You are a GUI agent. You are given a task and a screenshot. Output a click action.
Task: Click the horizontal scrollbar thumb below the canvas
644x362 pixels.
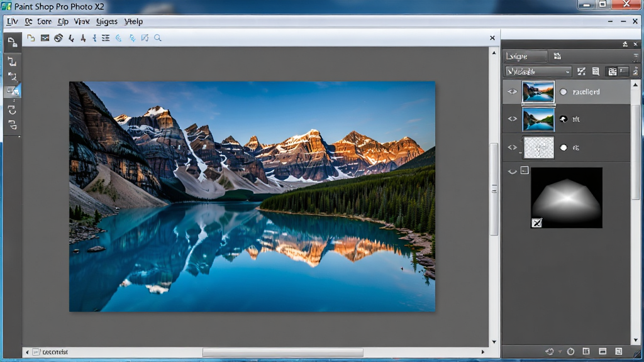[x=283, y=352]
